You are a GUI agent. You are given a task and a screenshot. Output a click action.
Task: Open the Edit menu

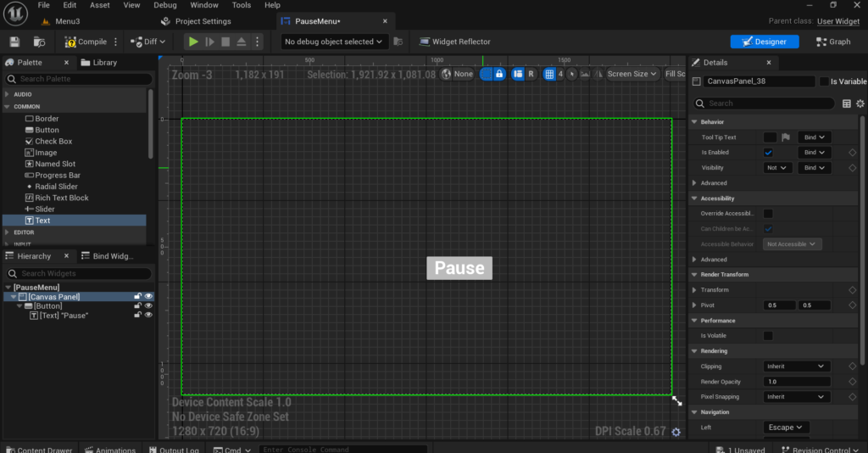(x=70, y=5)
